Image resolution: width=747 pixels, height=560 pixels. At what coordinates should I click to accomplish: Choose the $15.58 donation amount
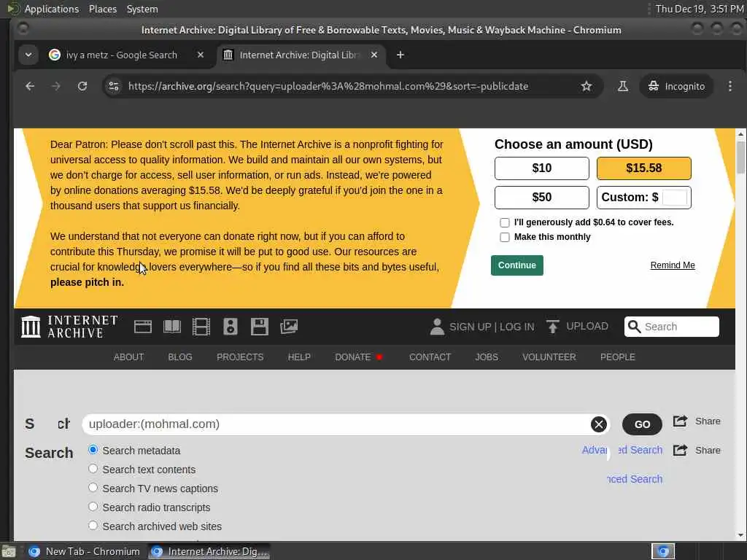[643, 168]
